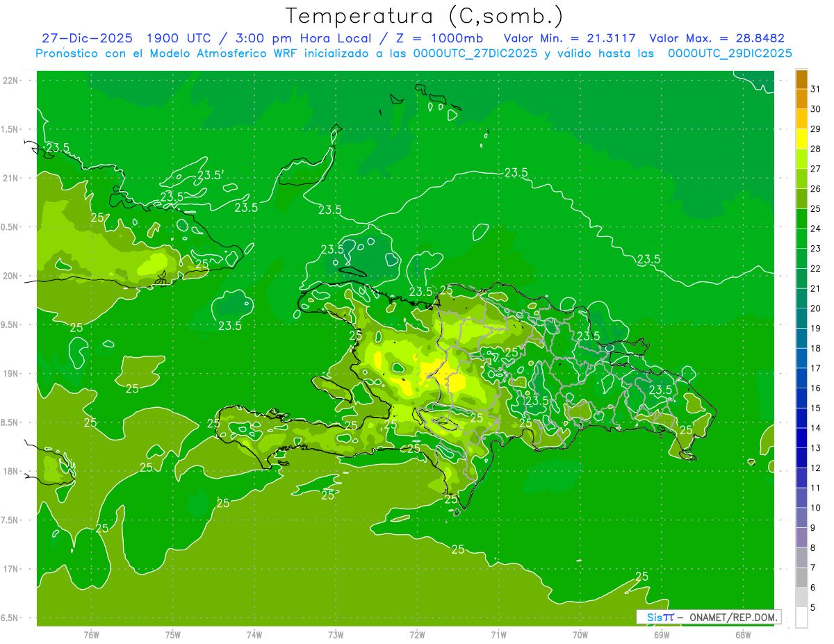Click the "68W" longitude axis label
834x644 pixels.
pos(743,635)
